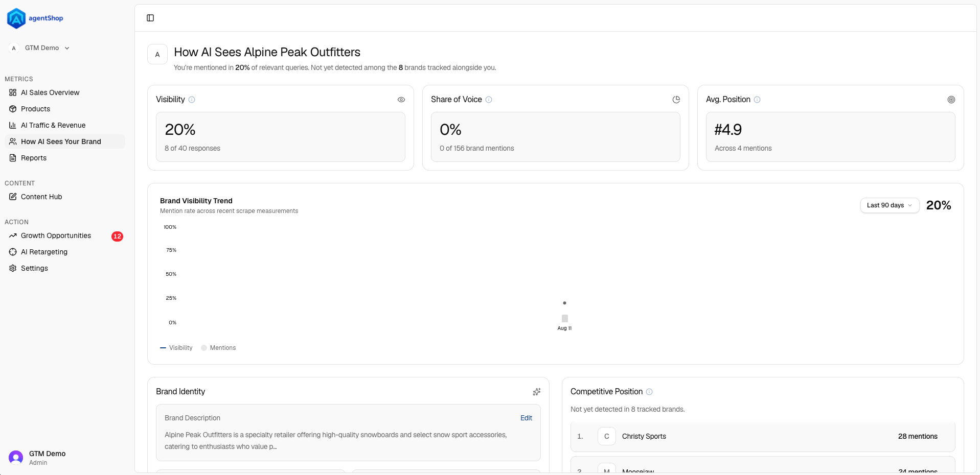
Task: Click the 0 of 156 brand mentions text
Action: [477, 148]
